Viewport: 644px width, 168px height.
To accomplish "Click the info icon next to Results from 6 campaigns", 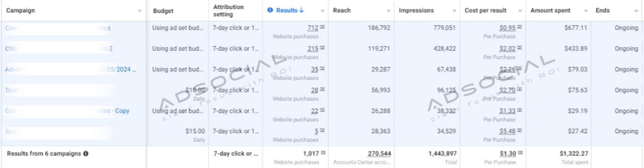I will (x=86, y=154).
